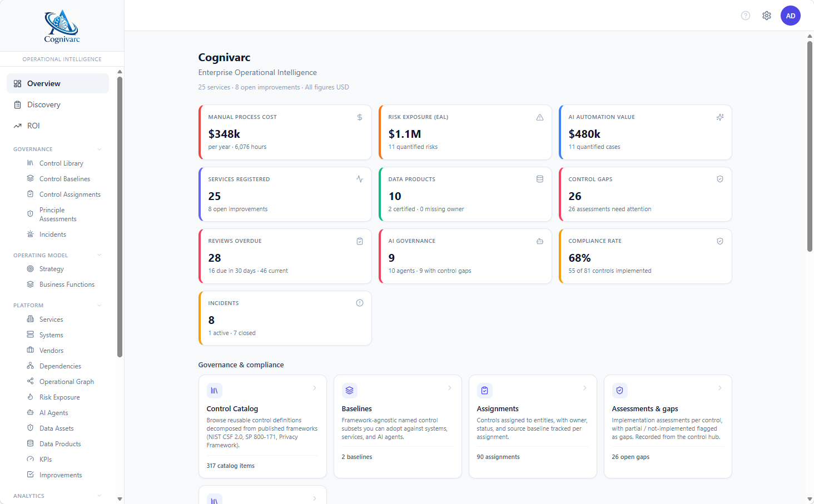The image size is (814, 504).
Task: Click the main page scrollbar thumb
Action: [810, 146]
